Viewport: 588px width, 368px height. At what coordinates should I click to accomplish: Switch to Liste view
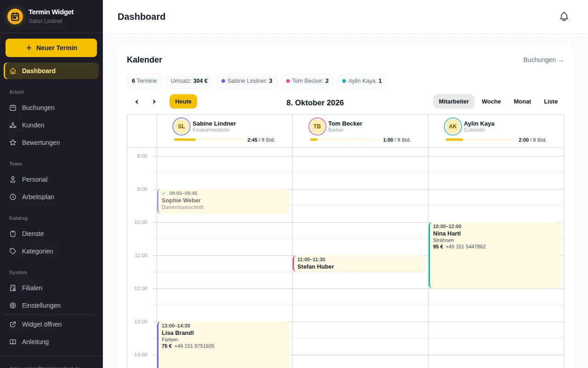(x=551, y=102)
